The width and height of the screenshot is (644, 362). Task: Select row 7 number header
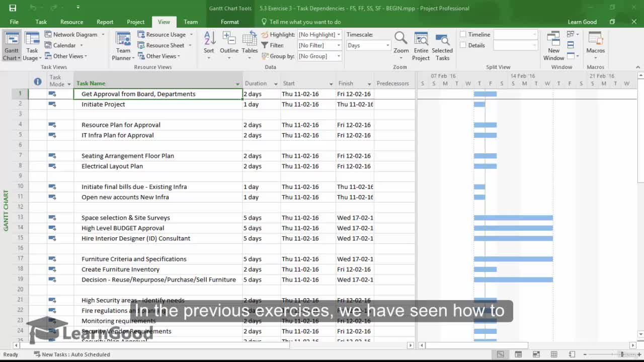pos(20,156)
